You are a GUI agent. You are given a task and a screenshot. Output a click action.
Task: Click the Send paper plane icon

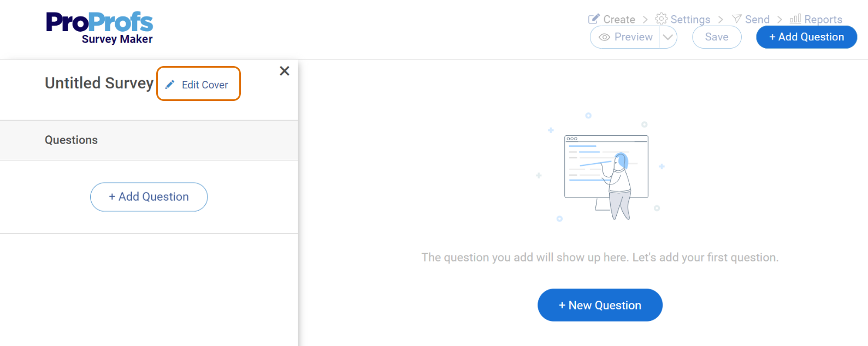737,19
